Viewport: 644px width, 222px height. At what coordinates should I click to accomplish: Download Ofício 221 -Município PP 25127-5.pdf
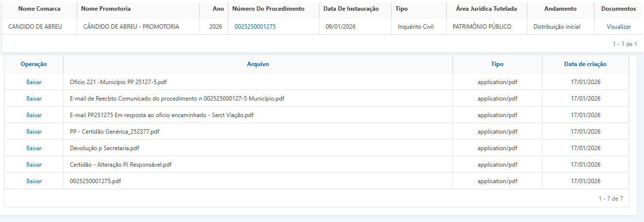34,82
